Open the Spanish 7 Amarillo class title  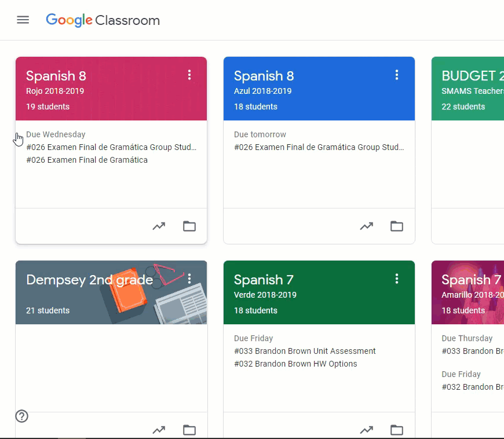(x=472, y=280)
